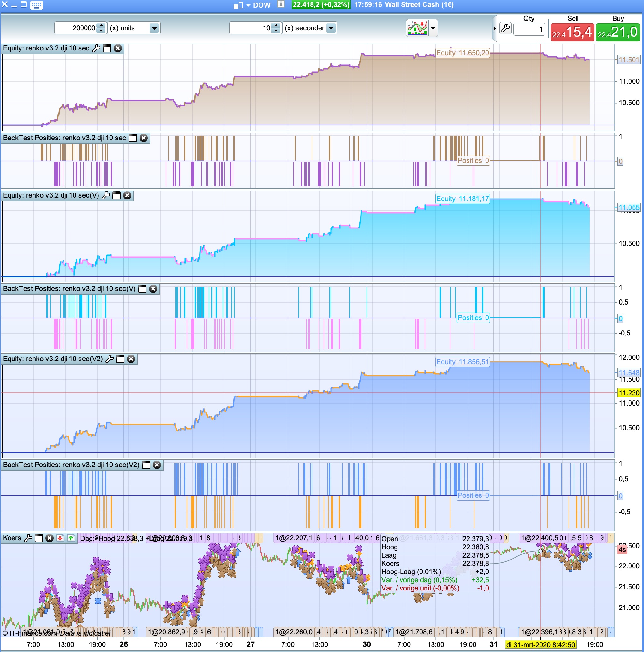Screen dimensions: 644x652
Task: Open the on-screen keyboard icon
Action: [36, 5]
